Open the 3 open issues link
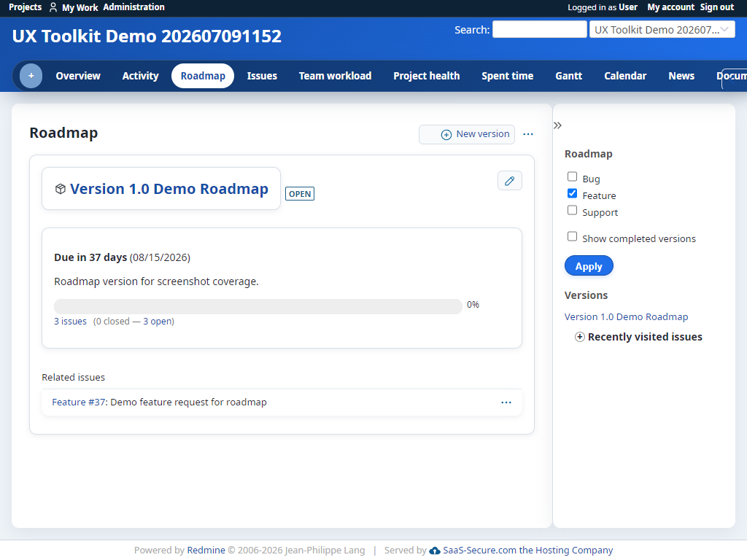Image resolution: width=747 pixels, height=560 pixels. [158, 322]
